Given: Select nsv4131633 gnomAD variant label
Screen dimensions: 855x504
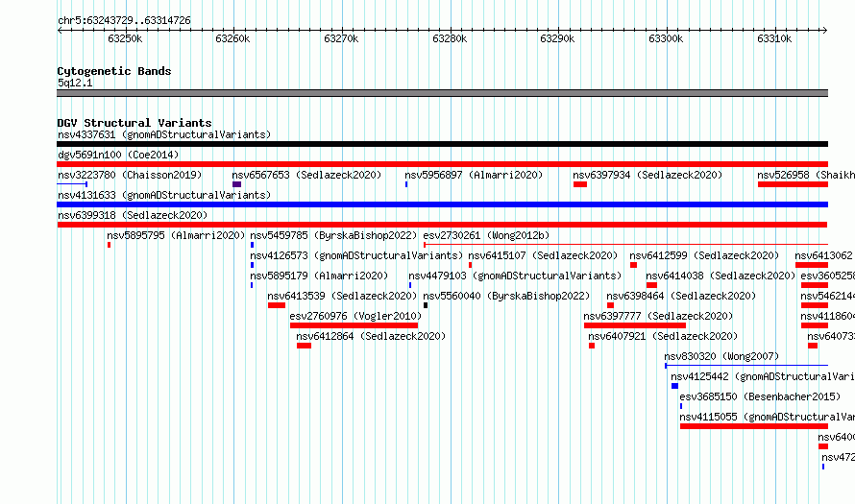Looking at the screenshot, I should (x=164, y=195).
